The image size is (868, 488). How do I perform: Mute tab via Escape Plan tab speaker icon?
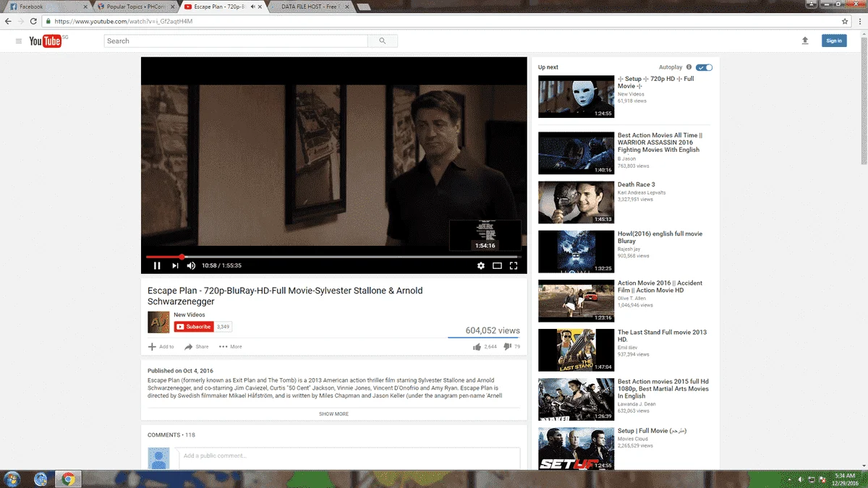pos(252,7)
